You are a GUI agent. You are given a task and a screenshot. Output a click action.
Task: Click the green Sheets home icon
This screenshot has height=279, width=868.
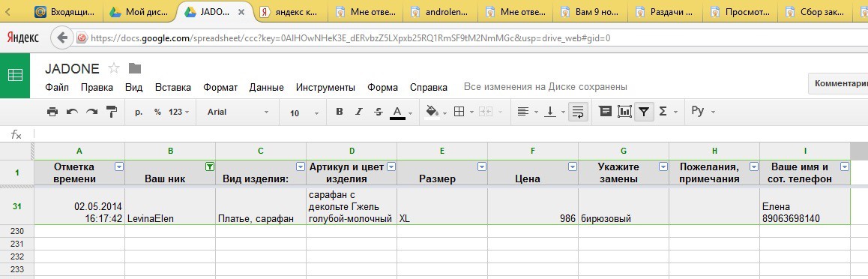(x=15, y=75)
